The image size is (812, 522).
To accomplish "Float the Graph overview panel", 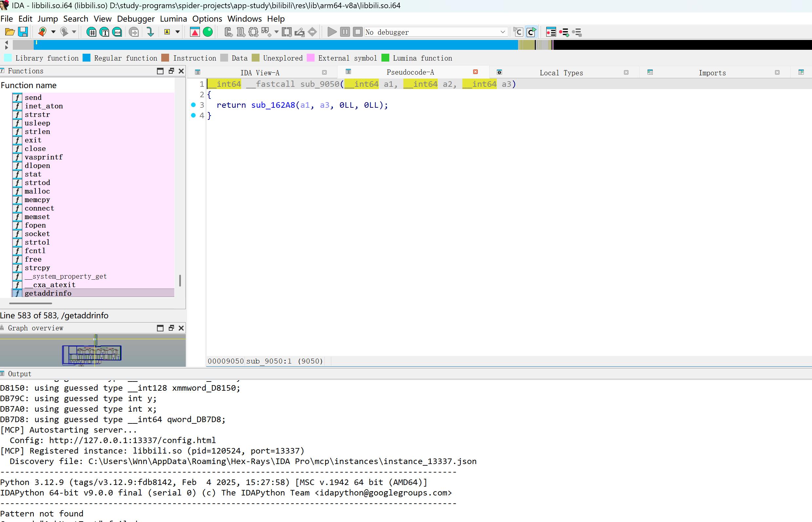I will click(171, 328).
